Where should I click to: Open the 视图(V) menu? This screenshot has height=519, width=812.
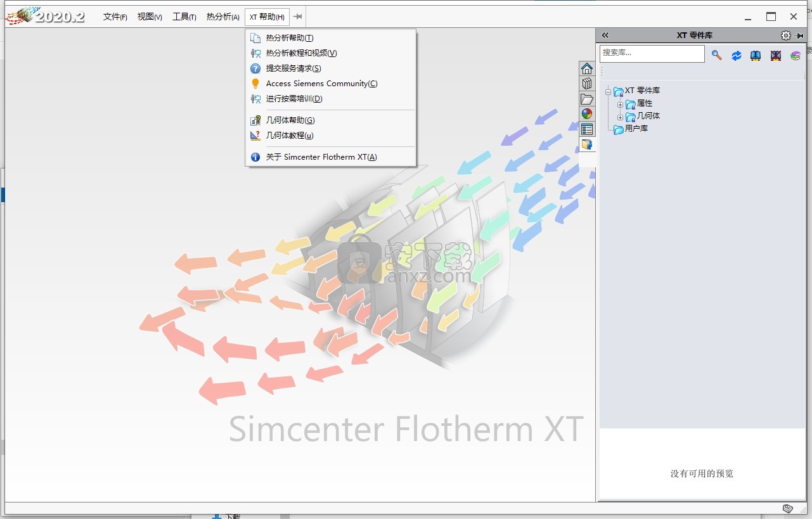pos(150,17)
